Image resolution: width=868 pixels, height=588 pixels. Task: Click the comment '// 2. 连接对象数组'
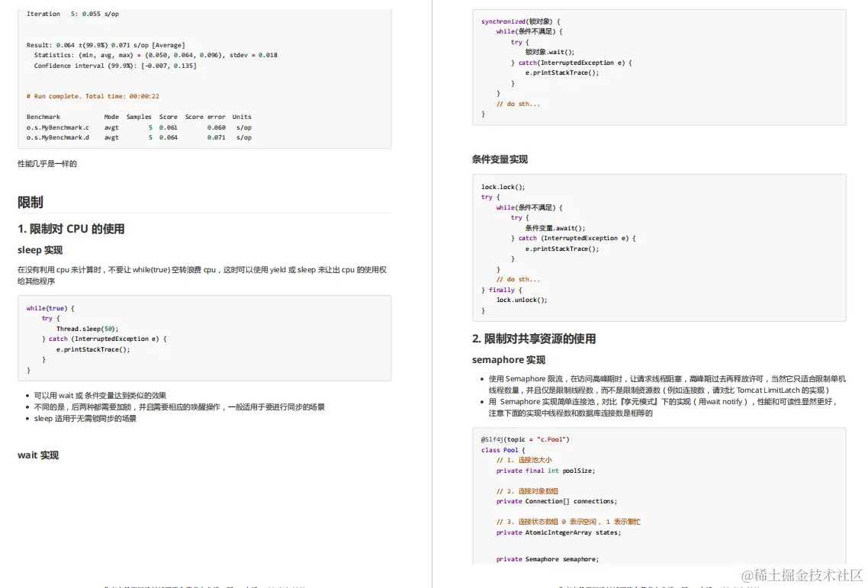click(x=528, y=491)
